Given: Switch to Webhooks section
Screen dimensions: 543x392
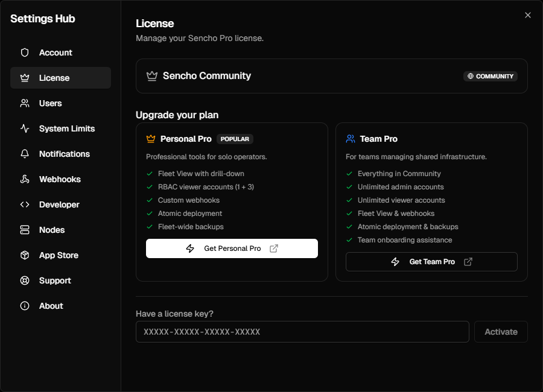Looking at the screenshot, I should pos(60,179).
